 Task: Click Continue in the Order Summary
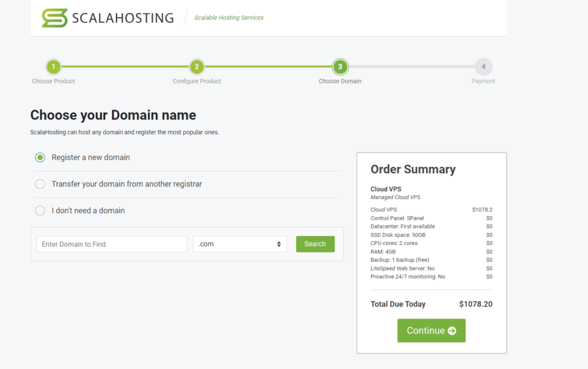[431, 330]
